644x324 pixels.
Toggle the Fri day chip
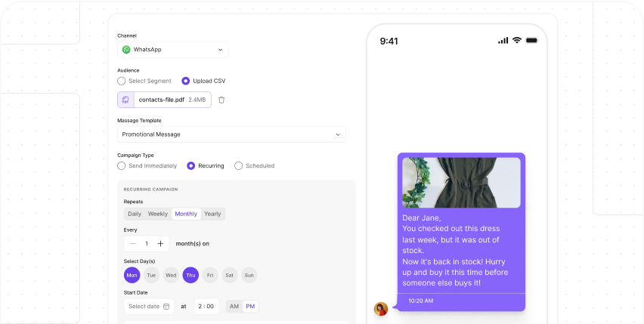click(210, 275)
